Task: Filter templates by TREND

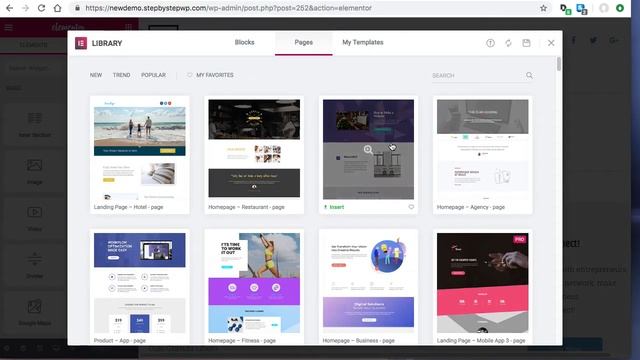Action: [121, 75]
